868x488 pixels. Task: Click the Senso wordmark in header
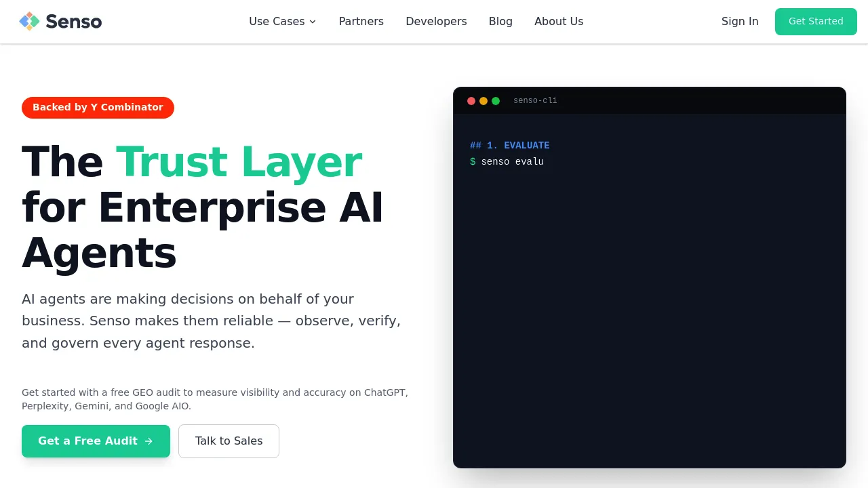coord(74,22)
